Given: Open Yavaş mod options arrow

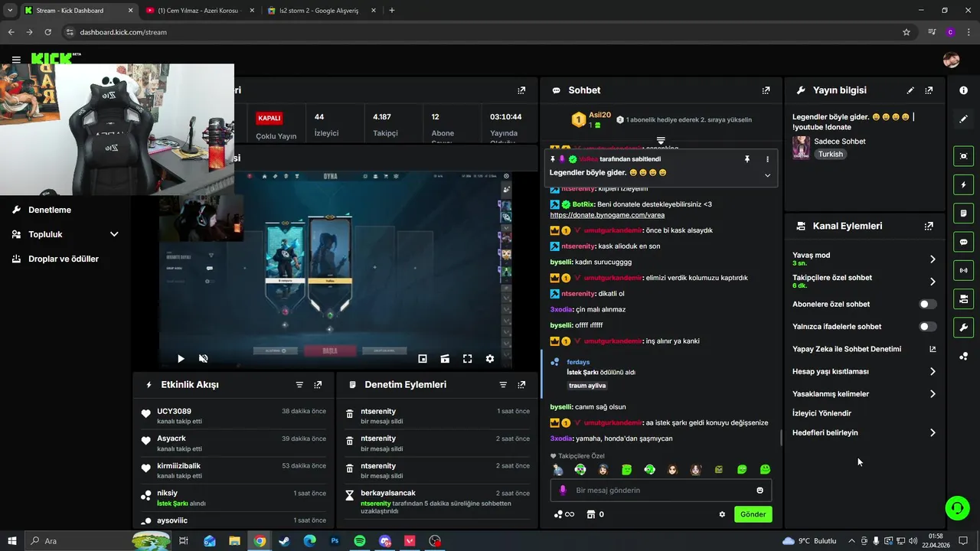Looking at the screenshot, I should click(x=933, y=259).
